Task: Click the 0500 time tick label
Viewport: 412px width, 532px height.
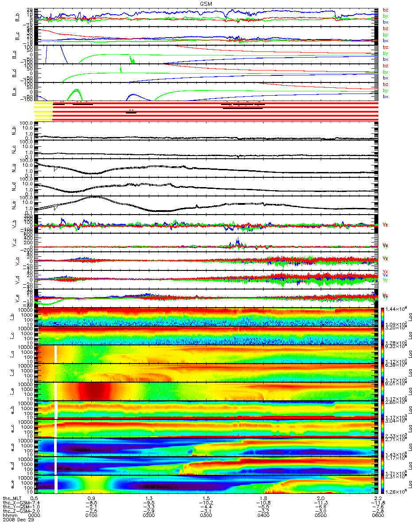Action: (320, 516)
